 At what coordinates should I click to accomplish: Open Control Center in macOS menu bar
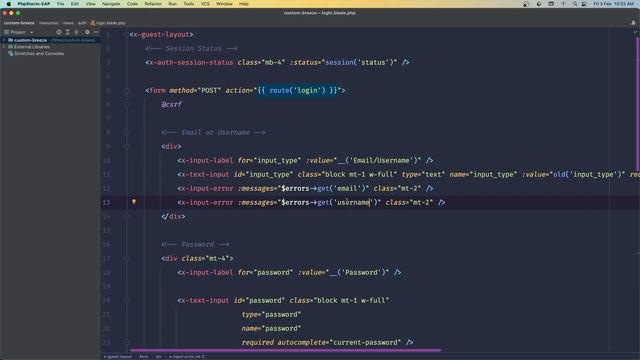pyautogui.click(x=584, y=4)
